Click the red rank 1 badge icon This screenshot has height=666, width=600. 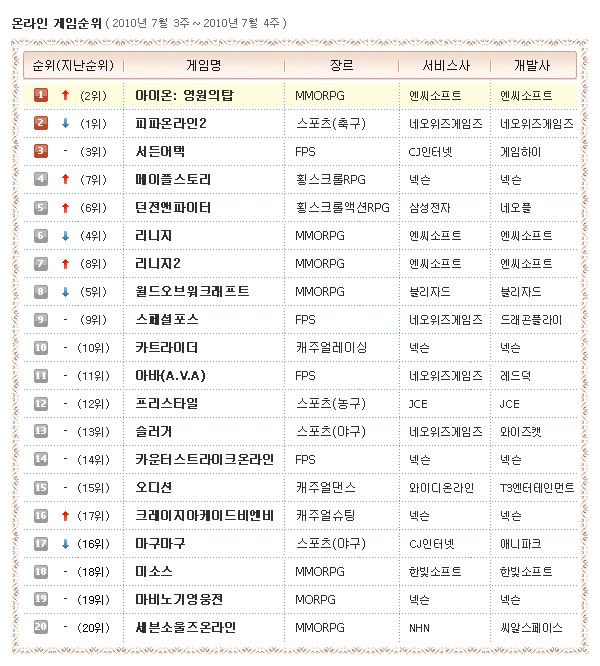click(41, 95)
